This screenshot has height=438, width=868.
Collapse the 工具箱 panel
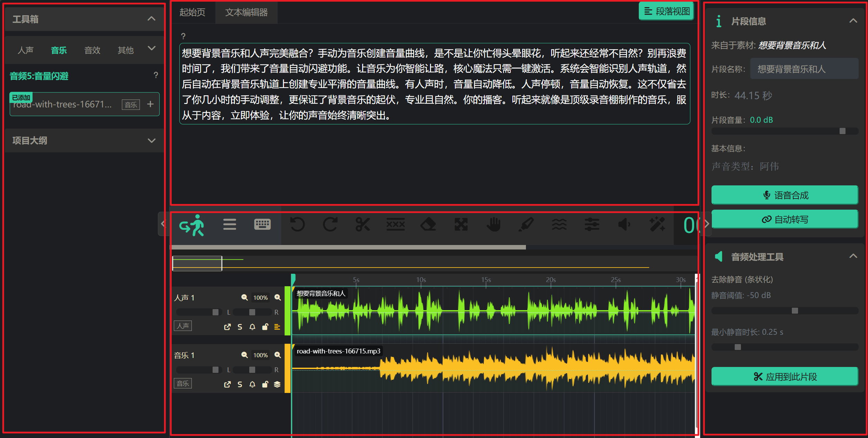151,19
